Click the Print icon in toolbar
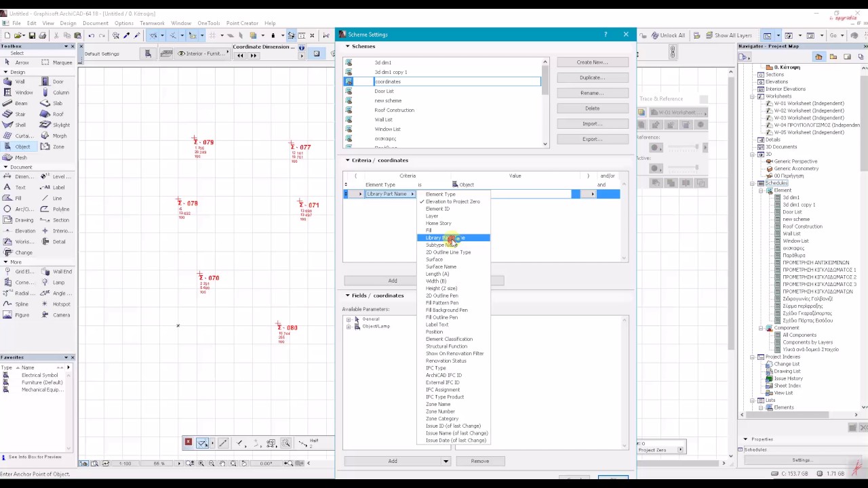 coord(43,35)
